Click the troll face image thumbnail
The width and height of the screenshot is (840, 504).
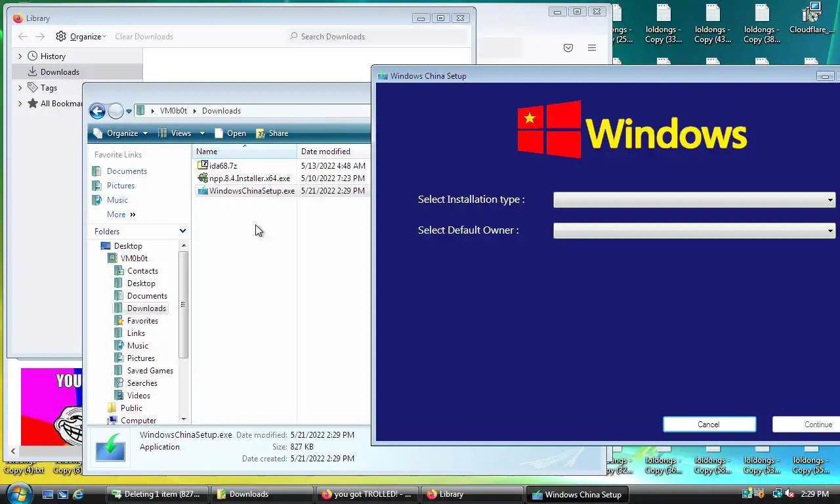(51, 407)
